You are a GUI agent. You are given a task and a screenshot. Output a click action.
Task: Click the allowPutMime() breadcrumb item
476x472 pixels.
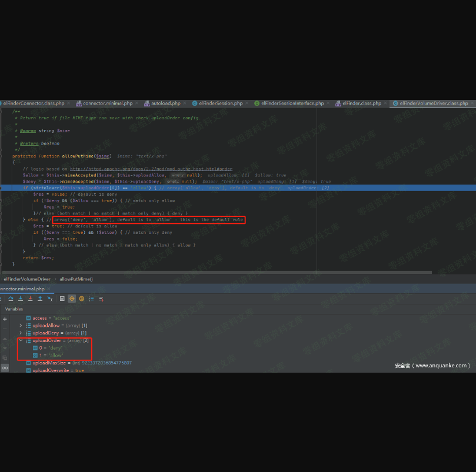(76, 279)
